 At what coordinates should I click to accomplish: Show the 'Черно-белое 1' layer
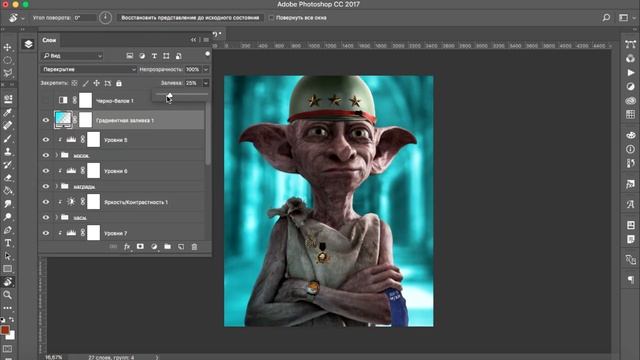[x=46, y=100]
